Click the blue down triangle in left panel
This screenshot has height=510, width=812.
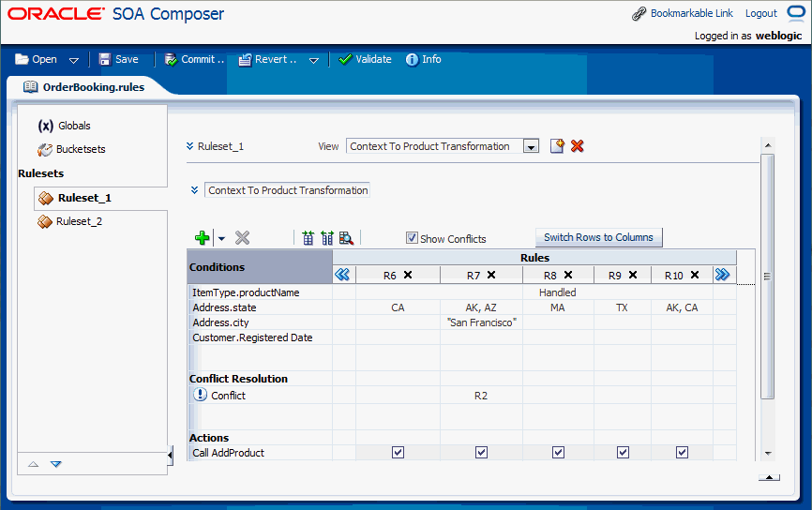click(56, 464)
